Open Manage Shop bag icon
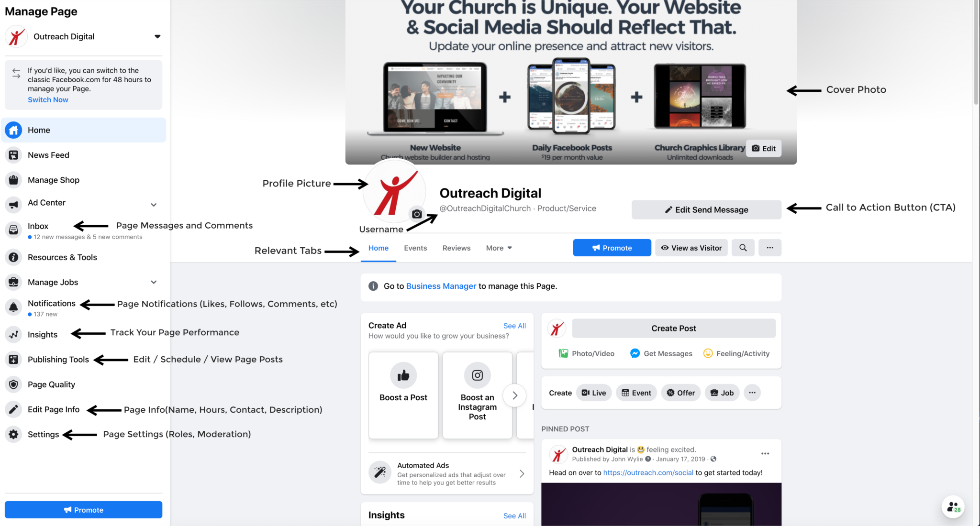The image size is (980, 526). (x=13, y=180)
